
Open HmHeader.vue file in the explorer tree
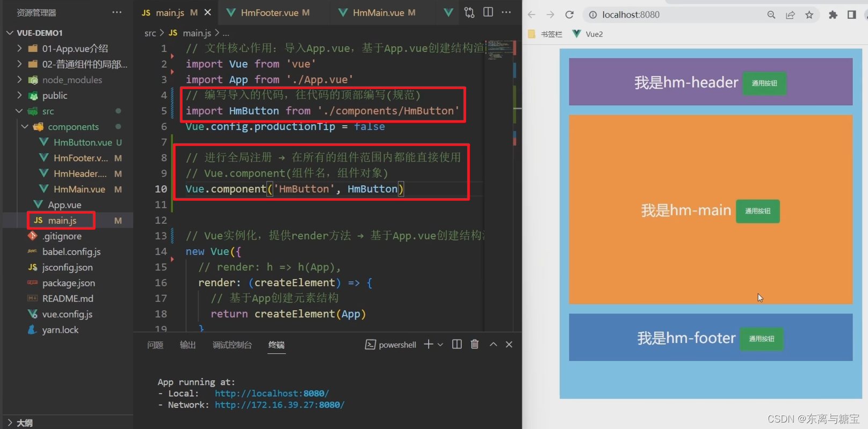point(80,173)
